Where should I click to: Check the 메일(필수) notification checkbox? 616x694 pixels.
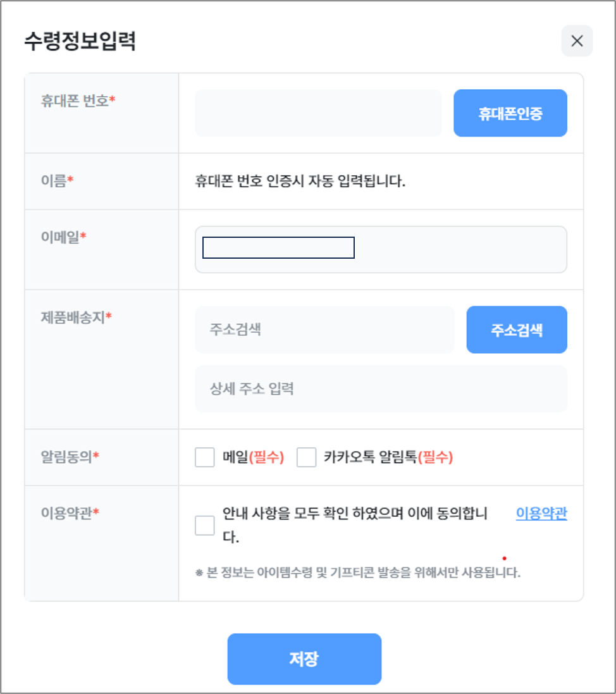click(x=205, y=457)
